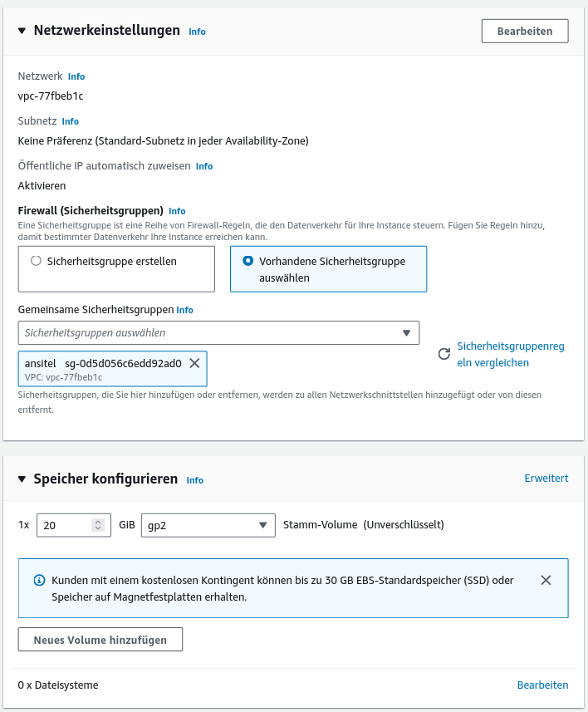Click the Bearbeiten button in network settings
Viewport: 588px width, 712px height.
pyautogui.click(x=524, y=31)
